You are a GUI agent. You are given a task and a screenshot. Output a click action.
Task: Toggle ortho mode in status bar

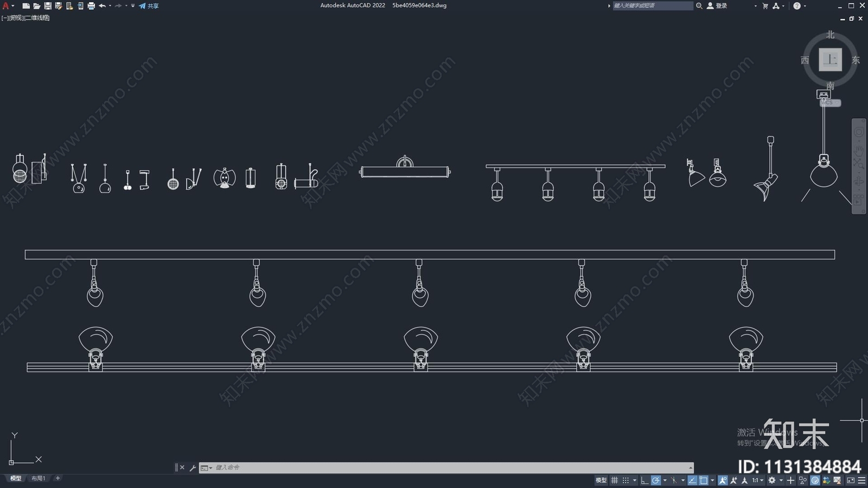(x=644, y=480)
